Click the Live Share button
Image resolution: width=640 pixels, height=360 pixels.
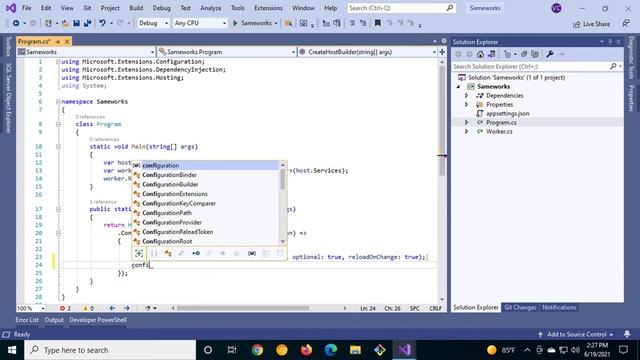pyautogui.click(x=591, y=24)
